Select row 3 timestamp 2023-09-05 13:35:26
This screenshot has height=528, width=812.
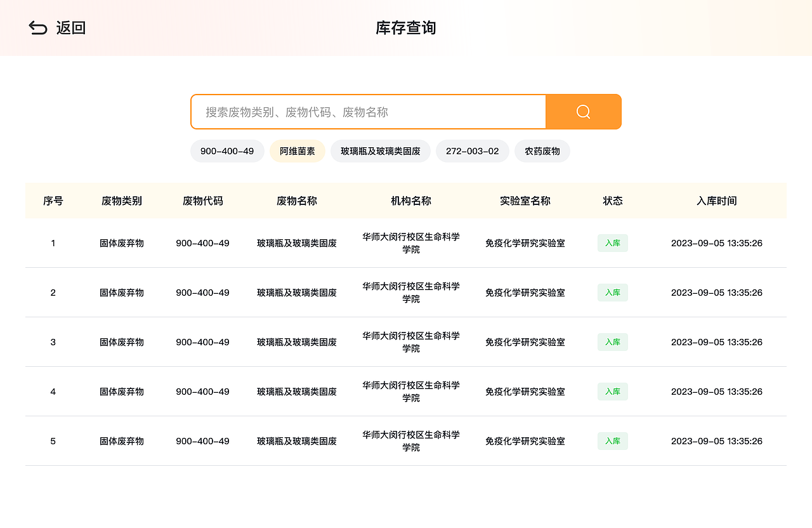click(717, 342)
